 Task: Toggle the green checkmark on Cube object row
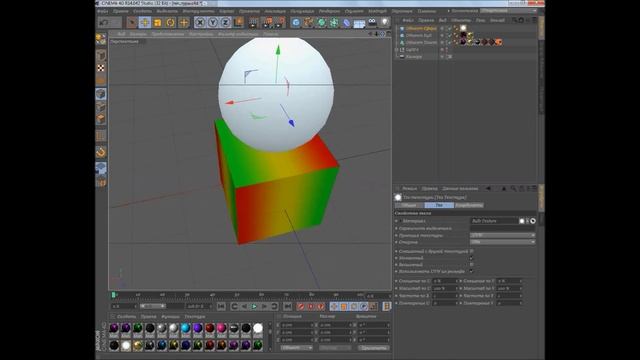(449, 36)
